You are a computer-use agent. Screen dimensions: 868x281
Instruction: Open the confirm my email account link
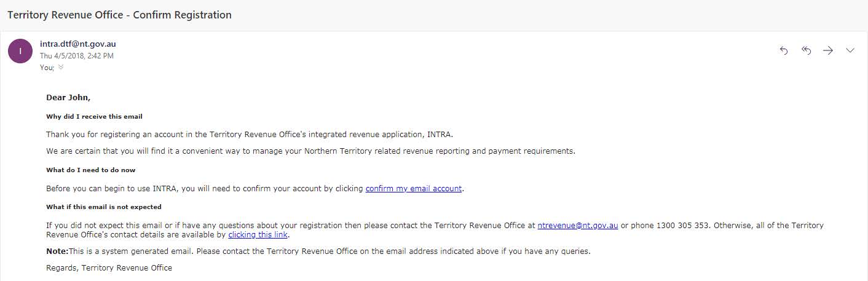coord(414,189)
